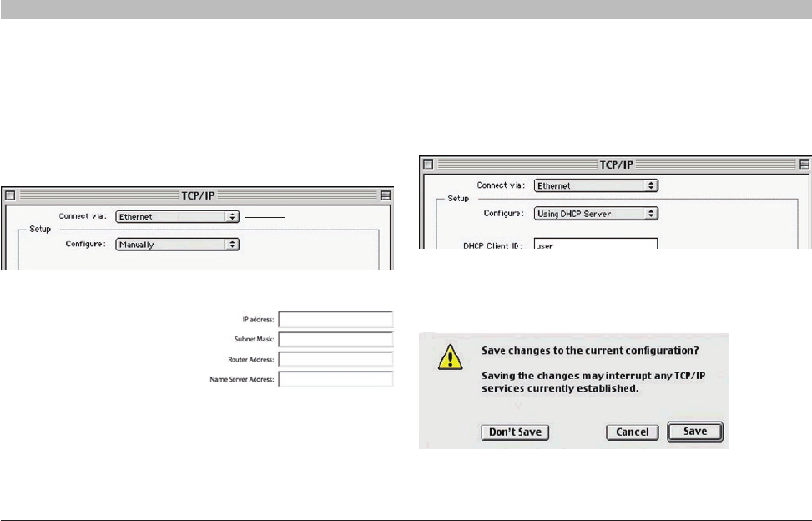Open the Configure dropdown showing Using DHCP Server
812x521 pixels.
[x=596, y=214]
